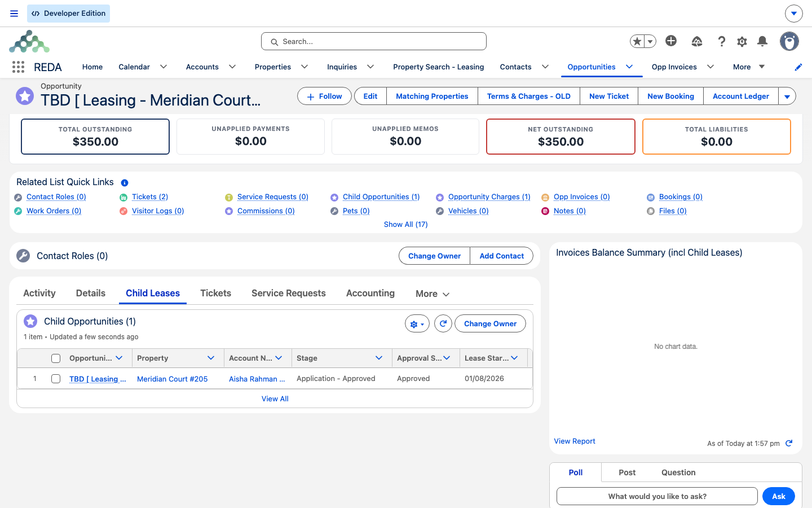Open the Tickets (2) quick link
The width and height of the screenshot is (812, 508).
(150, 196)
